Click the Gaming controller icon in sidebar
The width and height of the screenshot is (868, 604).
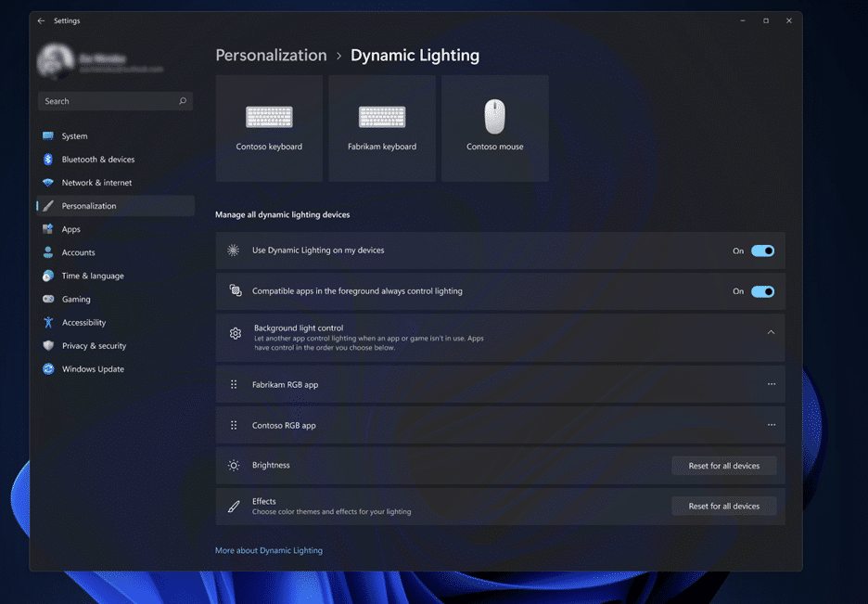tap(48, 300)
